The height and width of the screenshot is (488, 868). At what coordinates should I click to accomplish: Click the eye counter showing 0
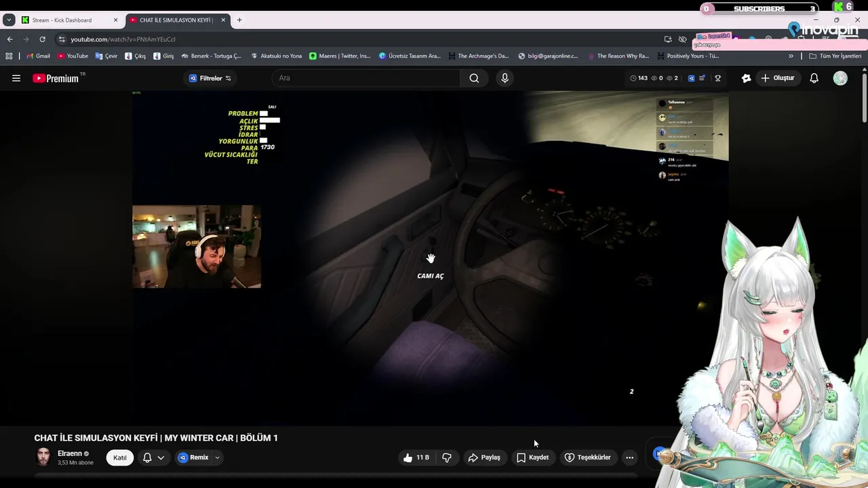click(x=657, y=78)
